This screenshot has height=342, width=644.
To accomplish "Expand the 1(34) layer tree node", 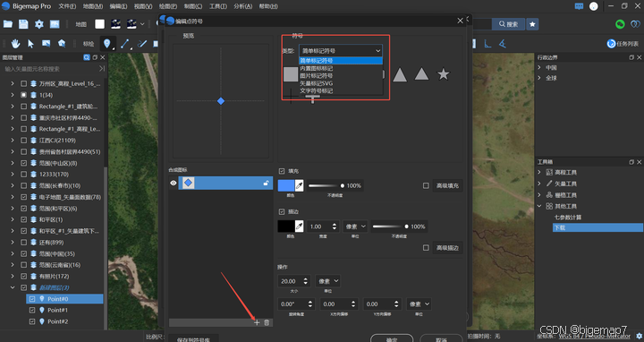I will click(x=13, y=95).
